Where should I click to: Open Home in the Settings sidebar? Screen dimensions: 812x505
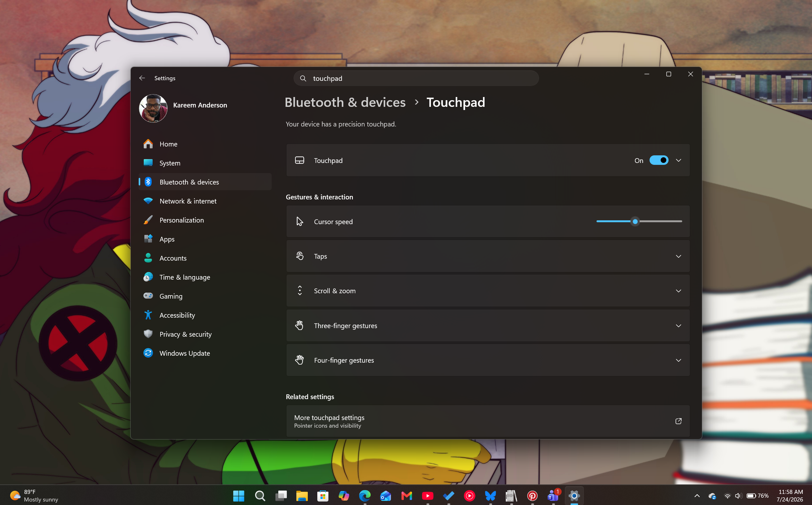click(x=205, y=144)
